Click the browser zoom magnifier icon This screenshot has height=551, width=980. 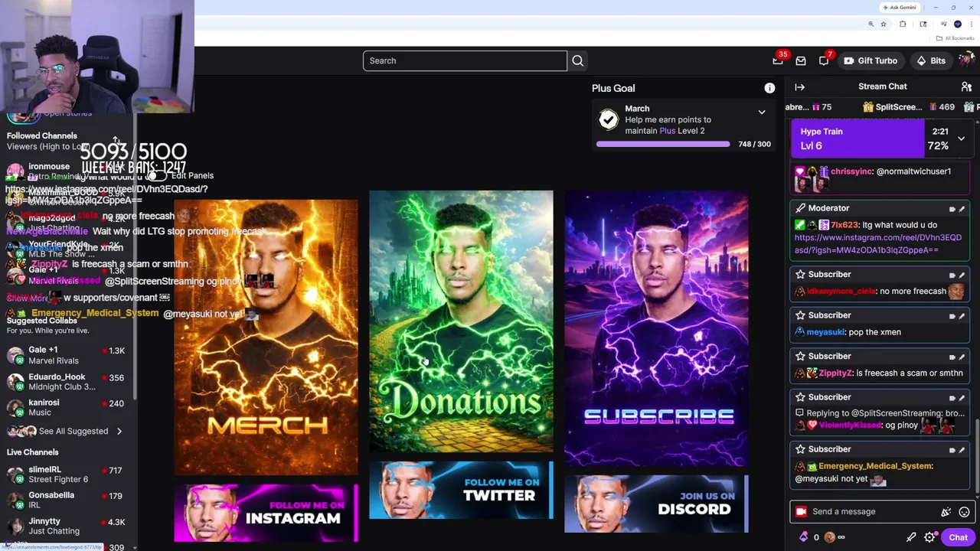point(871,24)
